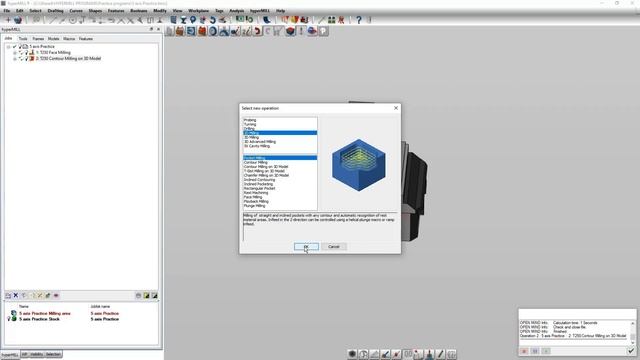Select T-Slot Milling on 3D Model operation

click(264, 171)
